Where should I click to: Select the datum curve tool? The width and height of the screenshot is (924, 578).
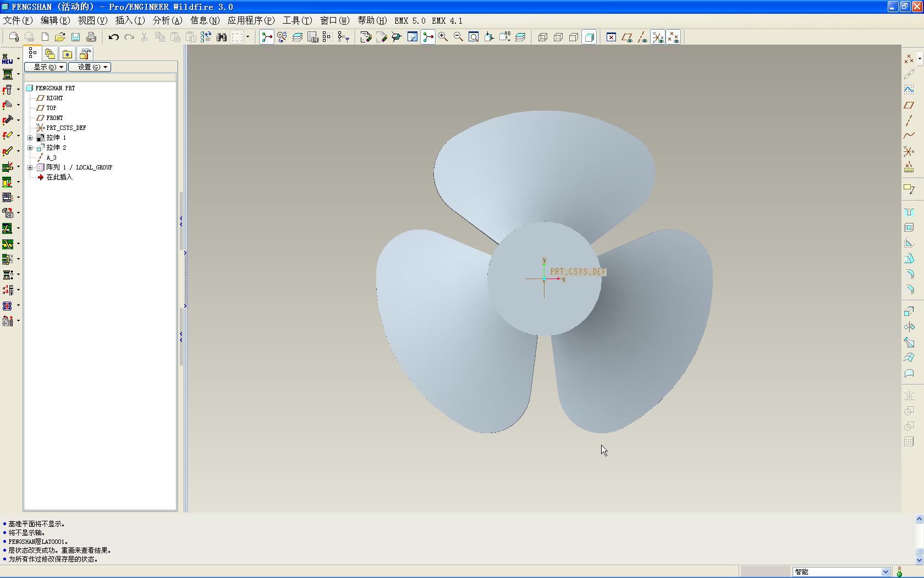point(909,135)
